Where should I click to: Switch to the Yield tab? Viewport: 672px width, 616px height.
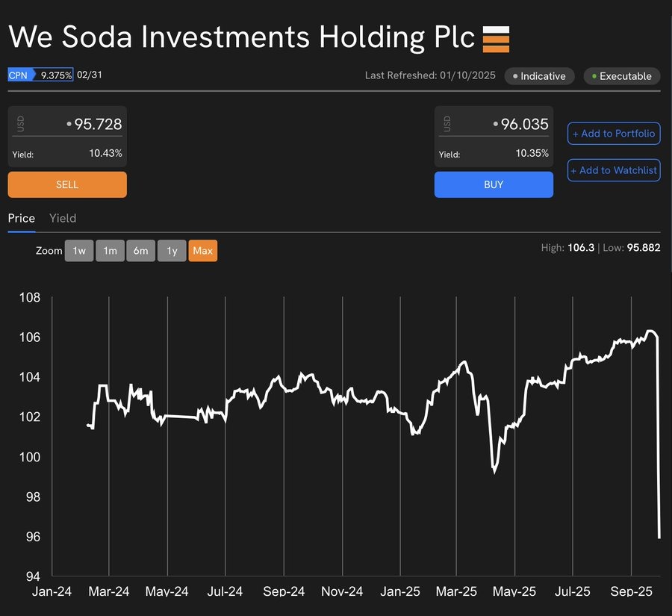pyautogui.click(x=63, y=218)
